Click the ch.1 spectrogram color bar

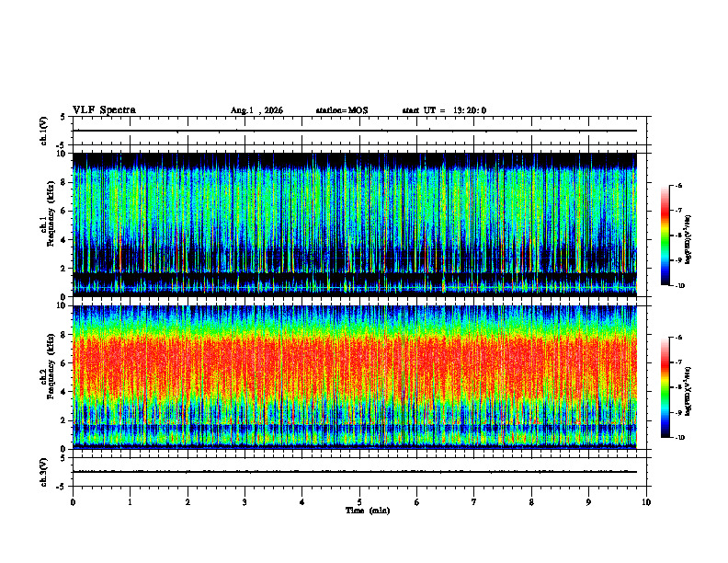coord(665,236)
